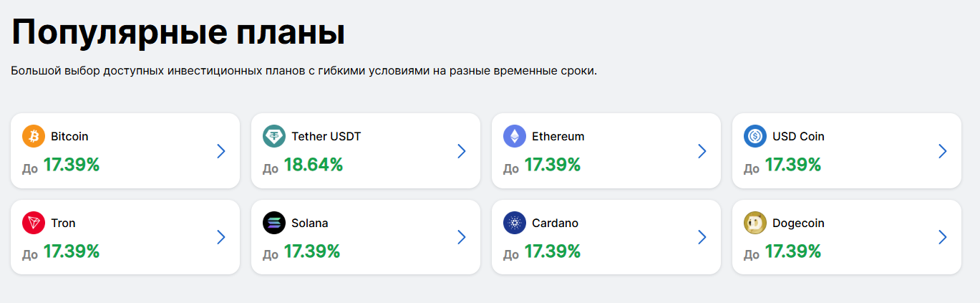Click the USD Coin card's chevron
Viewport: 980px width, 303px height.
943,150
